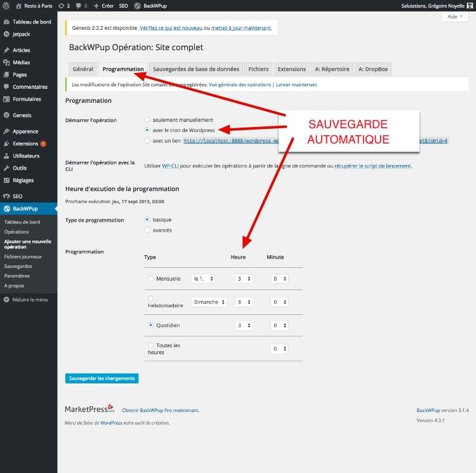Screen dimensions: 476x473
Task: Open the Mensuelle day dropdown 'le 1.'
Action: pyautogui.click(x=203, y=278)
